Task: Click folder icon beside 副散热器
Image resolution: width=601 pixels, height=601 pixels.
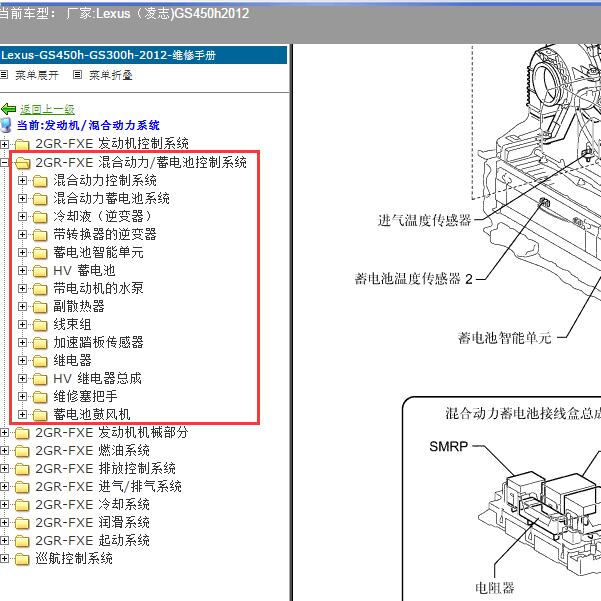Action: [x=40, y=307]
